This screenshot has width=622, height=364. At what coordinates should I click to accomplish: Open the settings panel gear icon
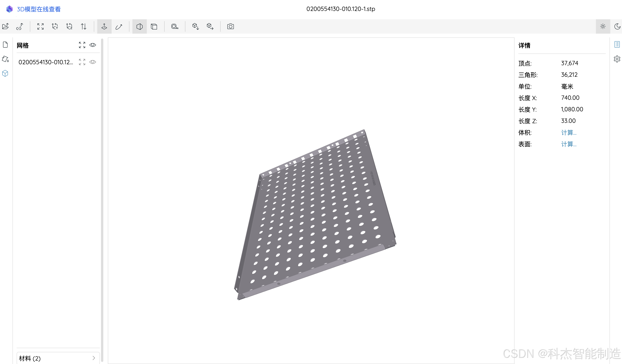[x=617, y=58]
